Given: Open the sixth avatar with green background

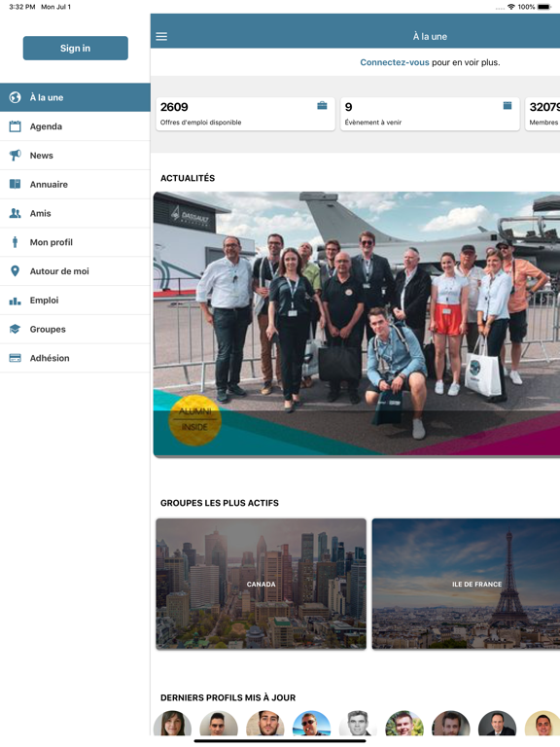Looking at the screenshot, I should point(404,724).
